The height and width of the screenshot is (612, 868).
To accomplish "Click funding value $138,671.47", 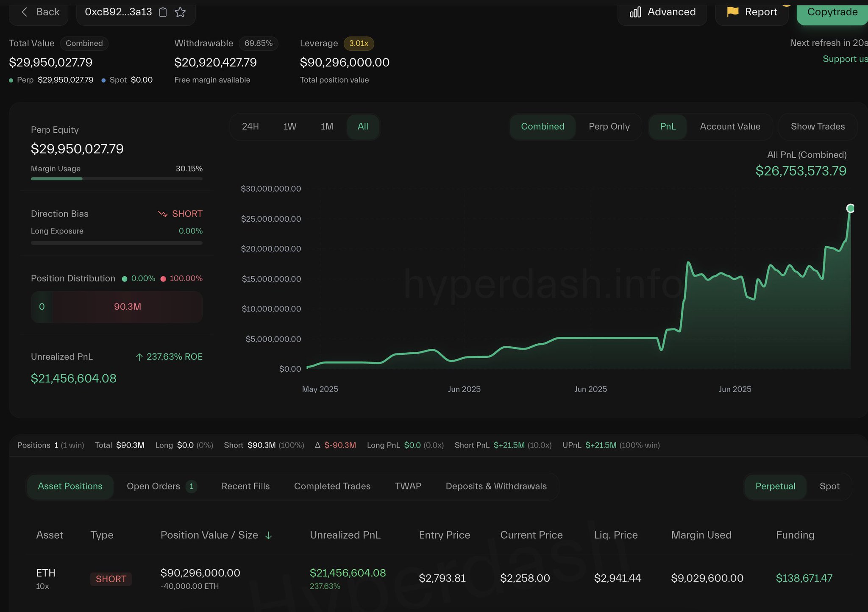I will click(x=804, y=578).
